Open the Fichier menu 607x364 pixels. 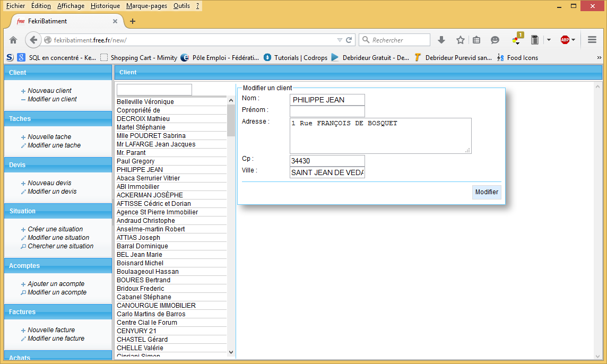[15, 6]
